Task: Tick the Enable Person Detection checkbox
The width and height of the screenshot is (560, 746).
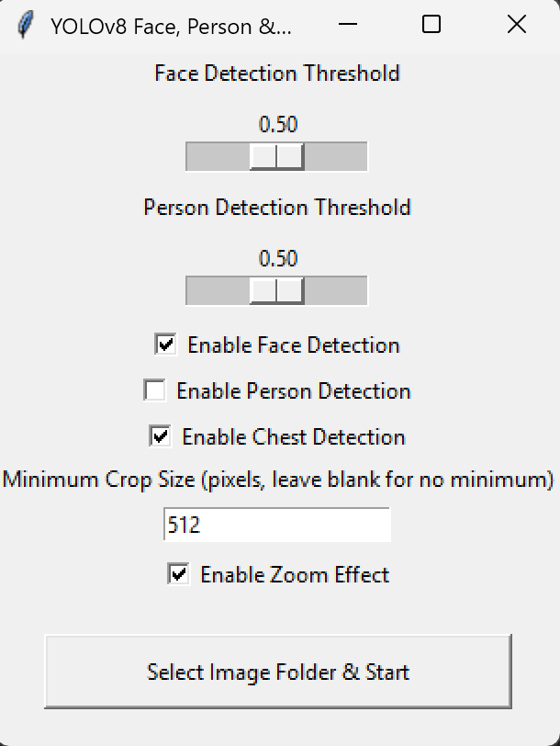Action: coord(155,390)
